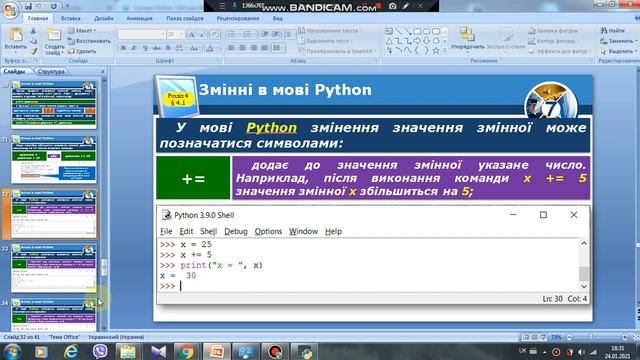640x360 pixels.
Task: Open the Главная ribbon tab
Action: pyautogui.click(x=38, y=18)
